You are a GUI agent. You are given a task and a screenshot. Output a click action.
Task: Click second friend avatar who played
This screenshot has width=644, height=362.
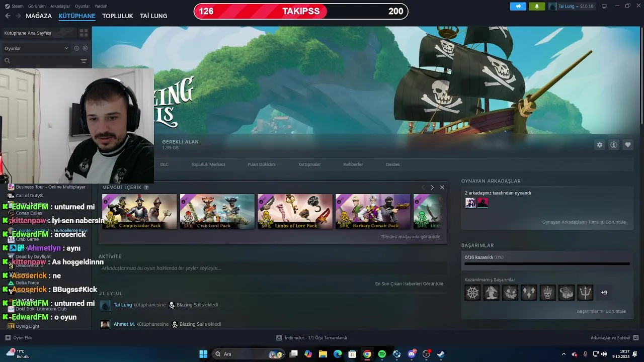click(482, 203)
